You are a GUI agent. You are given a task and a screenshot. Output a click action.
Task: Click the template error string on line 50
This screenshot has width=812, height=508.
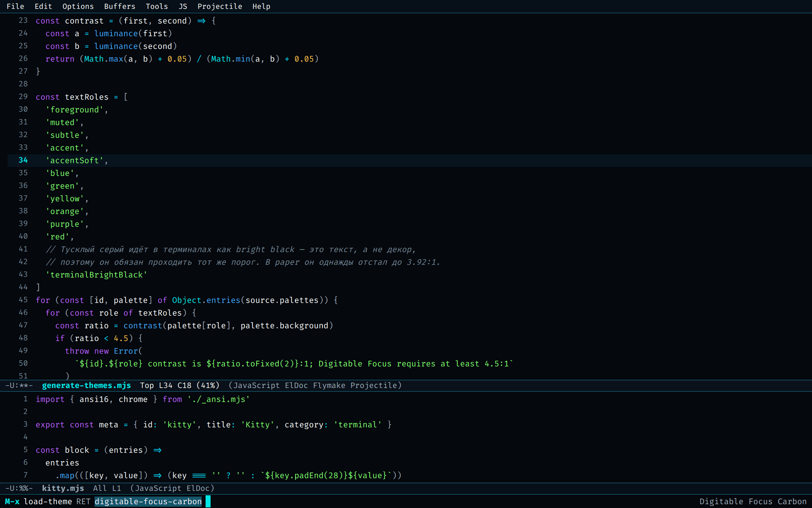pos(294,364)
